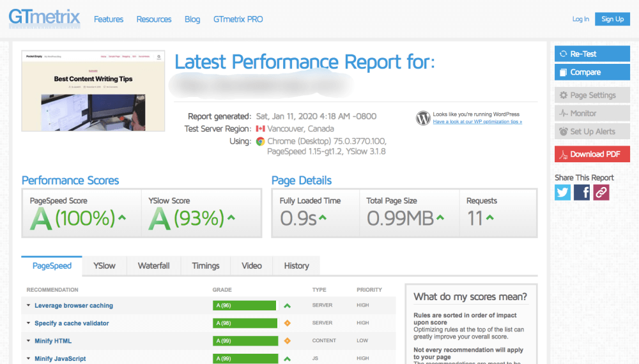Share report on Twitter

coord(562,192)
